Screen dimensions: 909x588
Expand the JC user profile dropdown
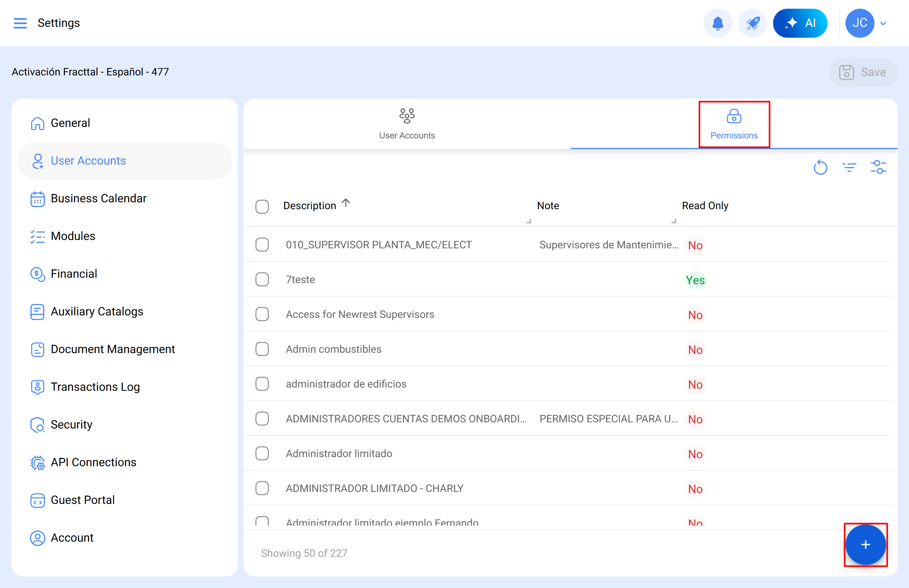click(883, 23)
